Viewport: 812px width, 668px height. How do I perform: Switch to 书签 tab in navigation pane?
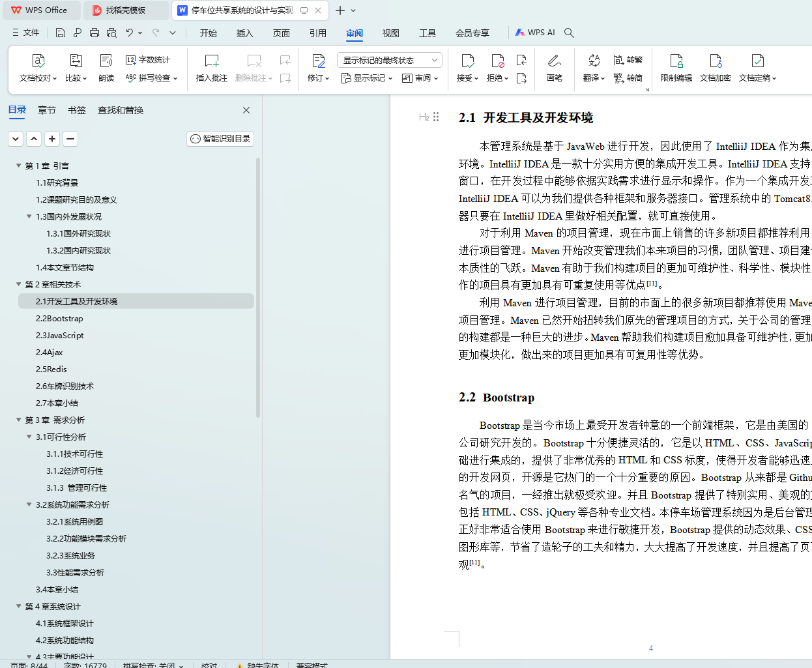(77, 110)
